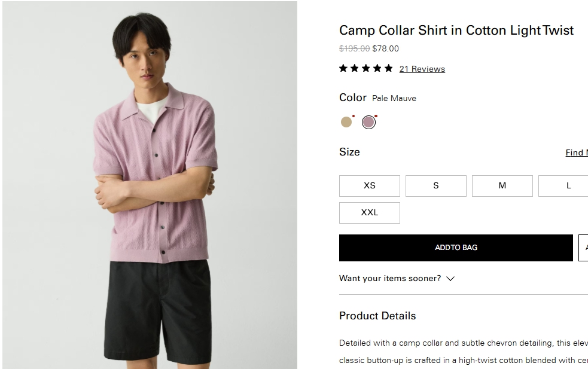Choose size XS
Screen dimensions: 588x369
tap(369, 186)
